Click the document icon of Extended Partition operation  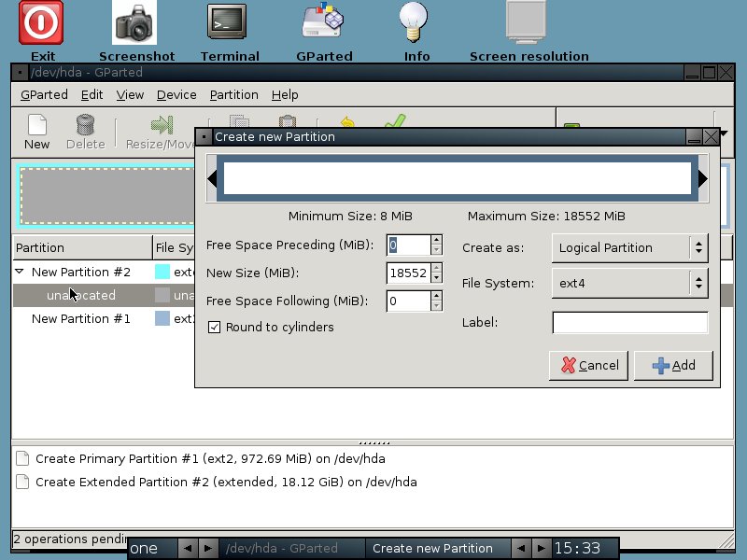(21, 482)
